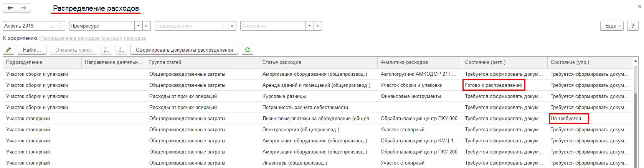Click the green pencil edit icon
Screen dimensions: 644x168
click(x=8, y=50)
